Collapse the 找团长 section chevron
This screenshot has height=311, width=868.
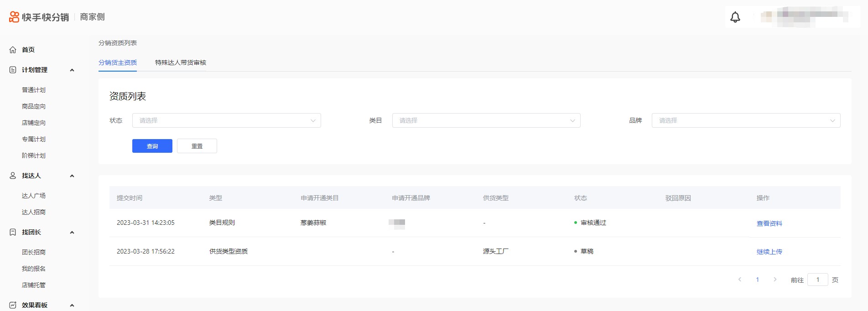pyautogui.click(x=72, y=233)
